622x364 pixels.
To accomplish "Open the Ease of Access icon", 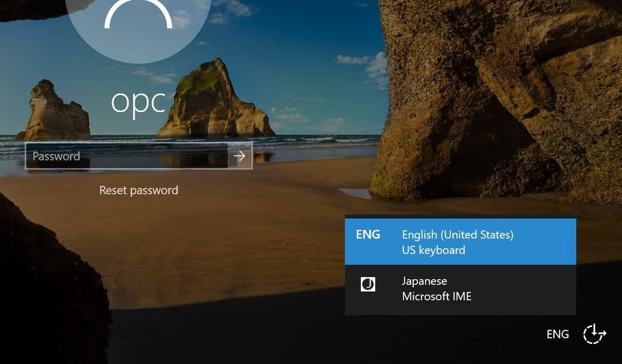I will [x=595, y=334].
